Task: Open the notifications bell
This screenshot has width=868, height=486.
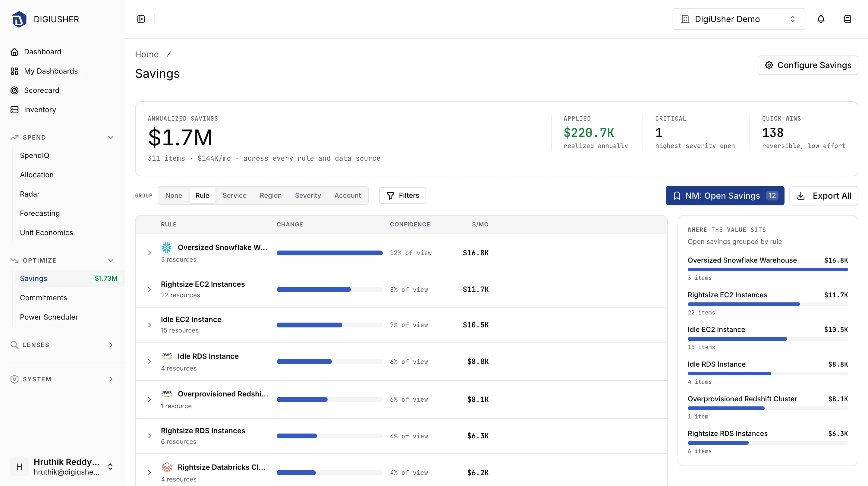Action: click(821, 19)
